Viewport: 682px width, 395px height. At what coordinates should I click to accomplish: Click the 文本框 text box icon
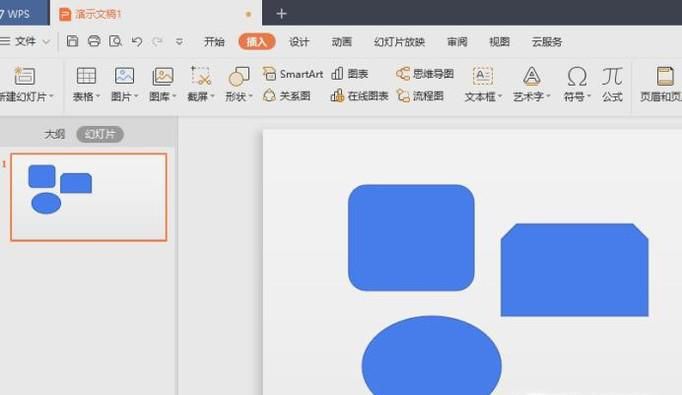pos(482,76)
